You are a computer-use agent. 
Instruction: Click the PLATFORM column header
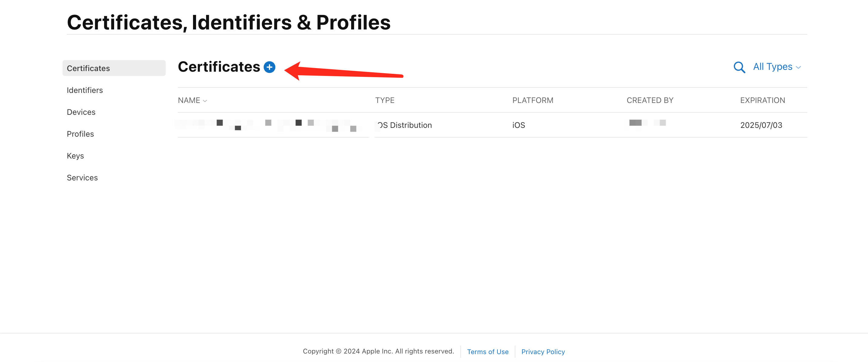[x=533, y=100]
